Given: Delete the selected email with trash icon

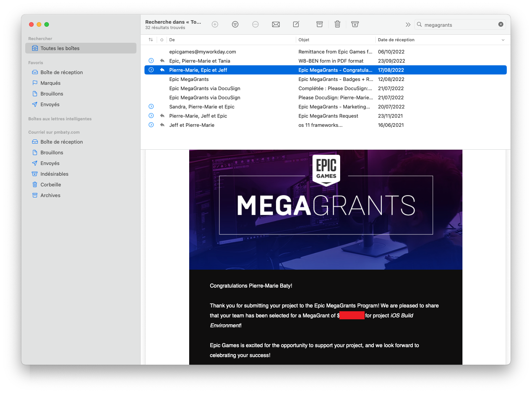Looking at the screenshot, I should (337, 24).
